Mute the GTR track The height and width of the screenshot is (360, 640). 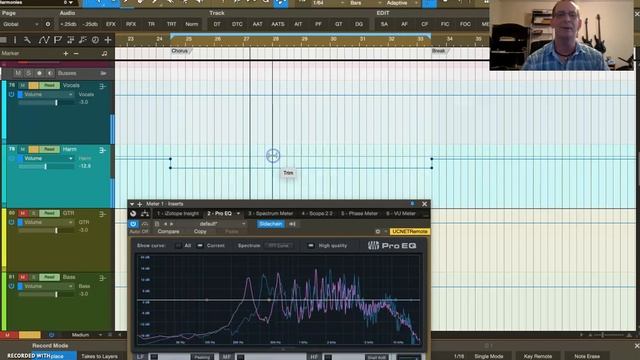[23, 213]
